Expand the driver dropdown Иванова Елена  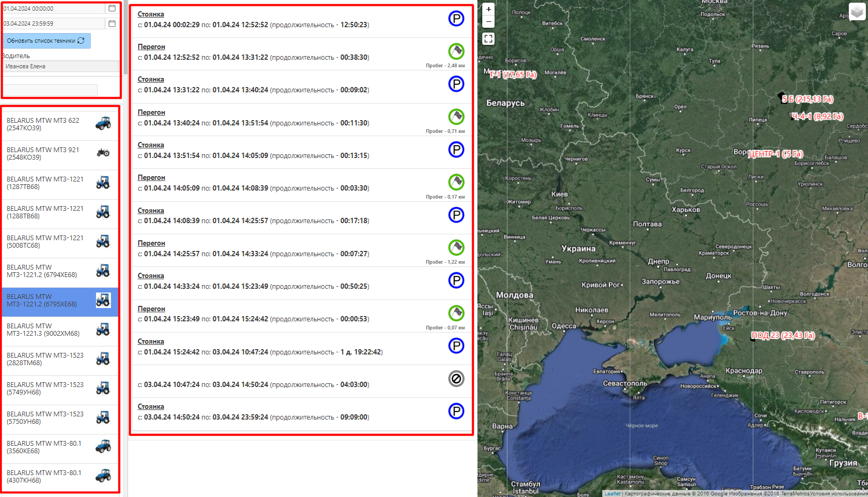click(x=61, y=66)
